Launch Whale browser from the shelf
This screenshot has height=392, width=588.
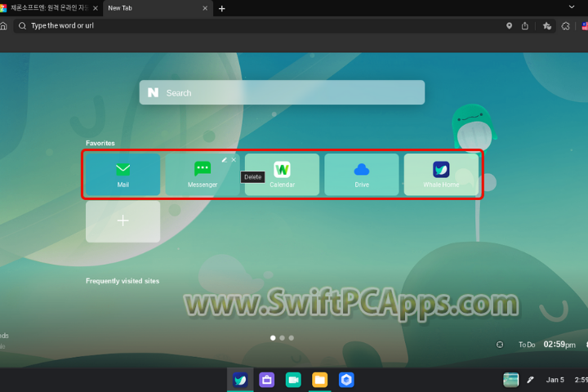pos(240,380)
